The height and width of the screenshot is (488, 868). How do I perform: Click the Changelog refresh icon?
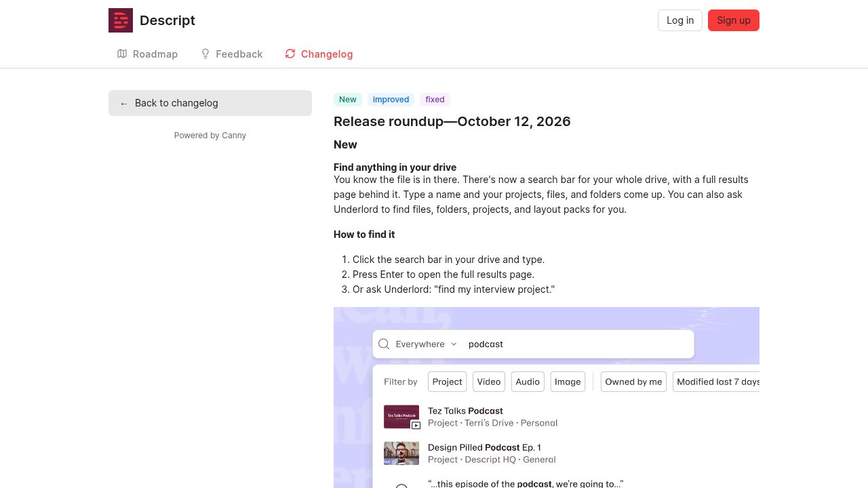tap(290, 54)
